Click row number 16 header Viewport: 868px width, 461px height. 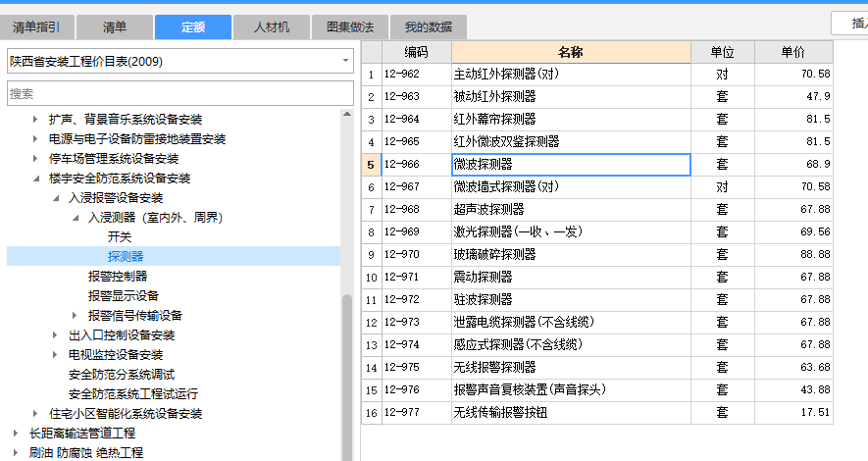371,412
